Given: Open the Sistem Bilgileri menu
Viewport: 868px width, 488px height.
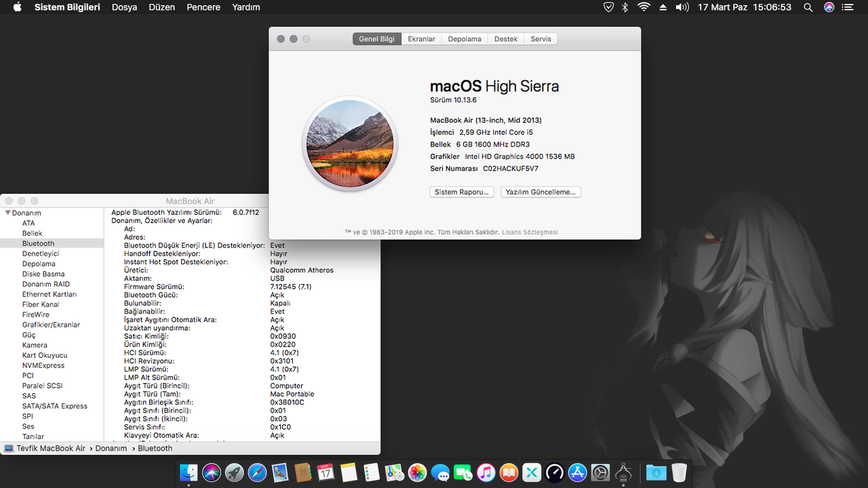Looking at the screenshot, I should [67, 7].
